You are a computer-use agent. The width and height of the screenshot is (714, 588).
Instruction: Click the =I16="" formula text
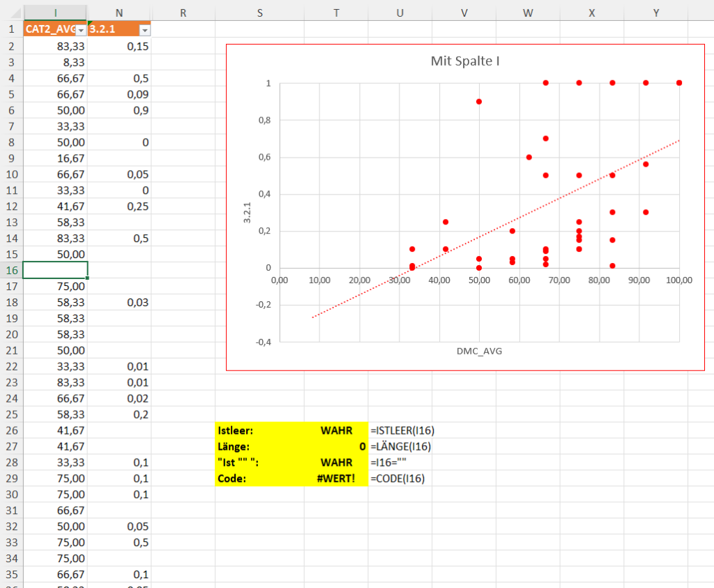(x=388, y=462)
